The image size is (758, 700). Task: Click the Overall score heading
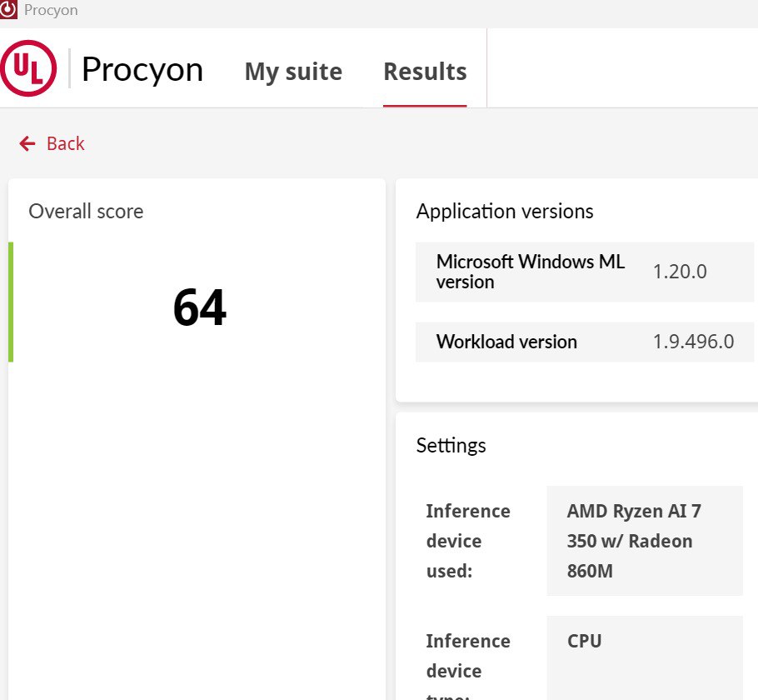pyautogui.click(x=86, y=212)
